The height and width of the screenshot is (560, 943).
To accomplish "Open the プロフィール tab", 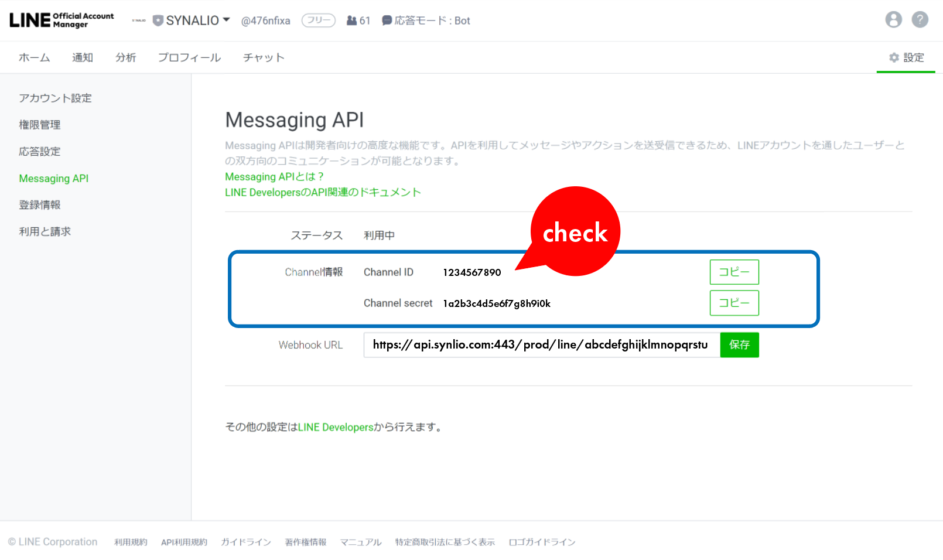I will tap(189, 57).
